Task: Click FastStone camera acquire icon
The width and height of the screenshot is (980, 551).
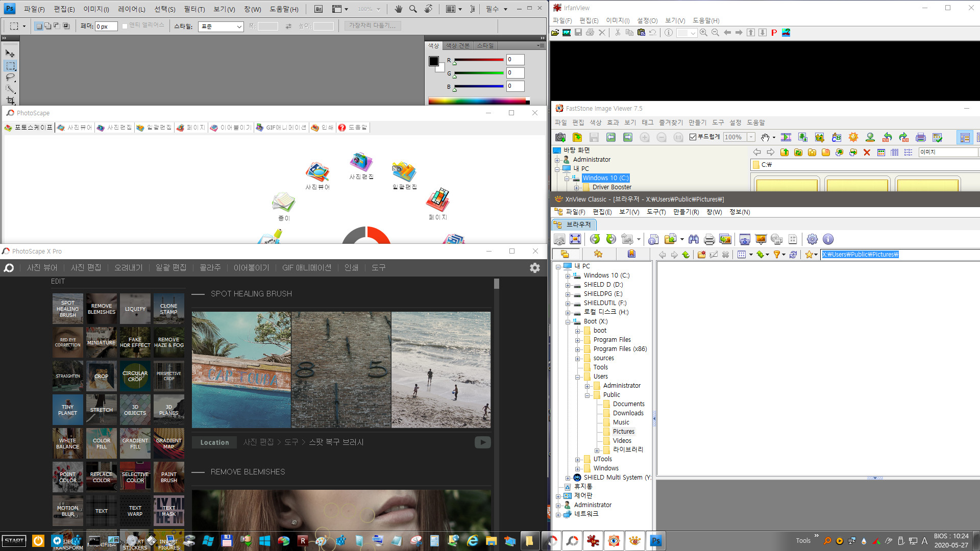Action: coord(560,137)
